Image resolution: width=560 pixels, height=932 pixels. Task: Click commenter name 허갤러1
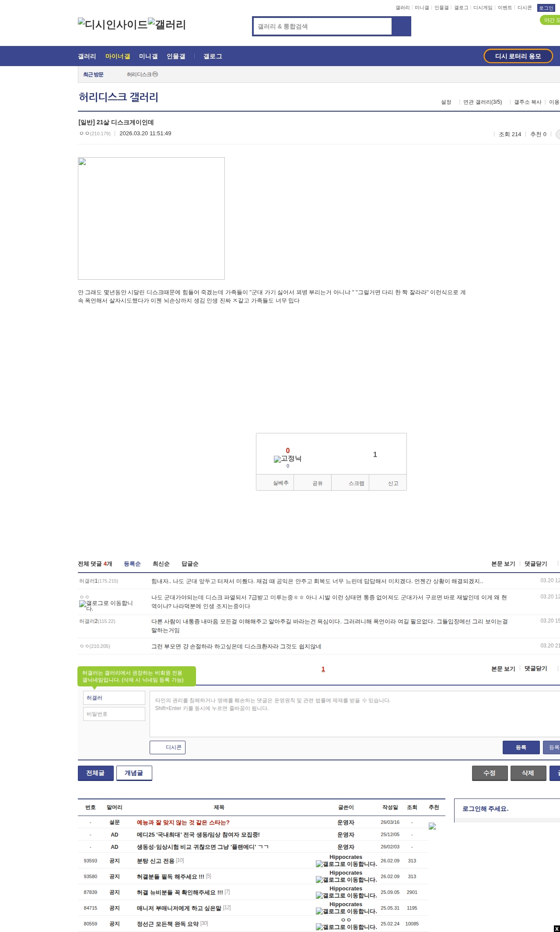click(88, 581)
